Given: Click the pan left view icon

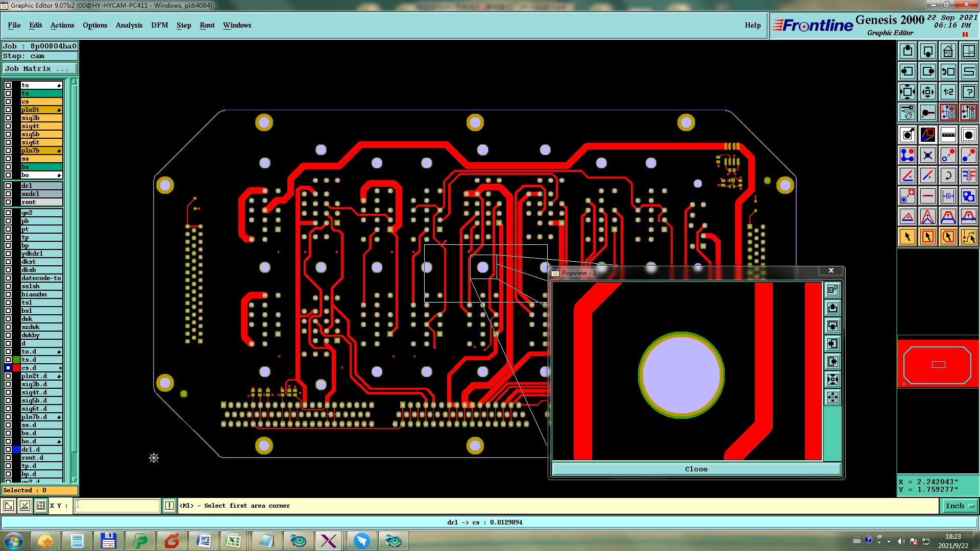Looking at the screenshot, I should pos(907,71).
